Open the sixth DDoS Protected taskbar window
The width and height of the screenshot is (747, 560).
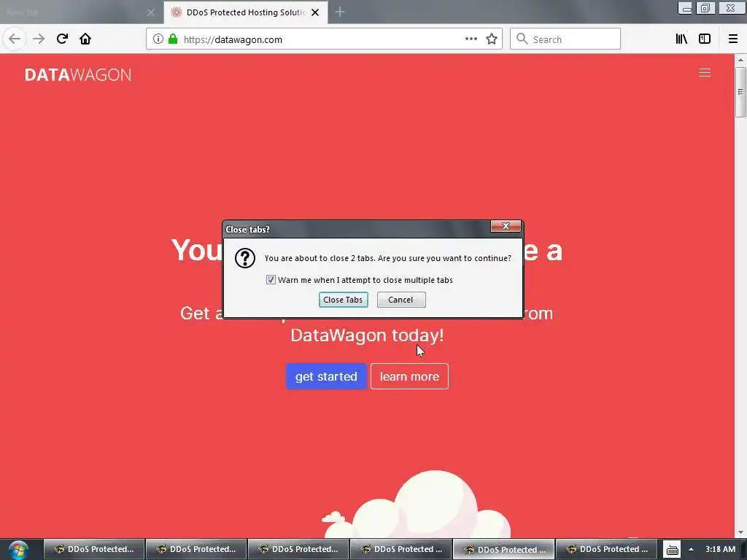coord(606,550)
